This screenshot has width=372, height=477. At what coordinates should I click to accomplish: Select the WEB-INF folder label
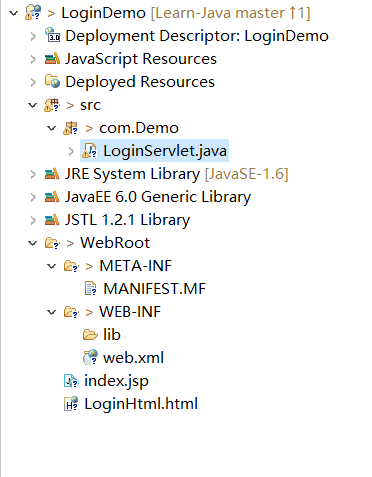[130, 312]
